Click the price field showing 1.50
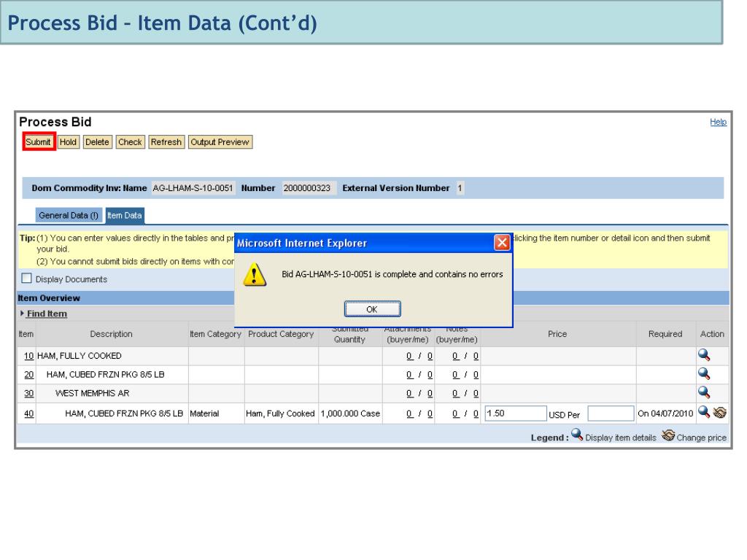The width and height of the screenshot is (747, 560). point(515,413)
